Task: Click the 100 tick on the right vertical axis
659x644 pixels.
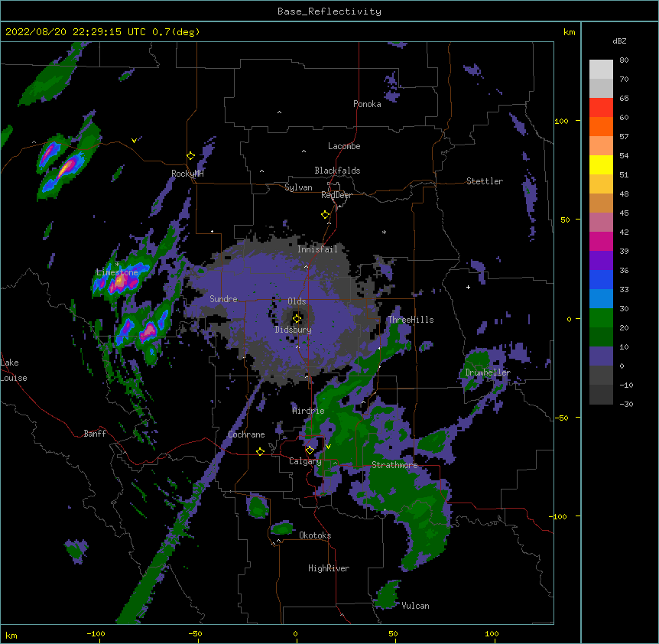Action: pyautogui.click(x=561, y=121)
